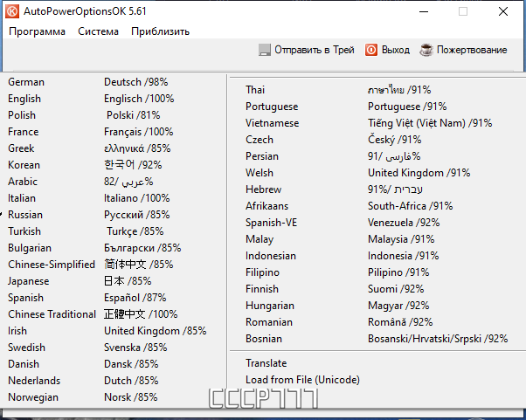Choose German Deutsch language option
The height and width of the screenshot is (420, 526).
coord(114,82)
